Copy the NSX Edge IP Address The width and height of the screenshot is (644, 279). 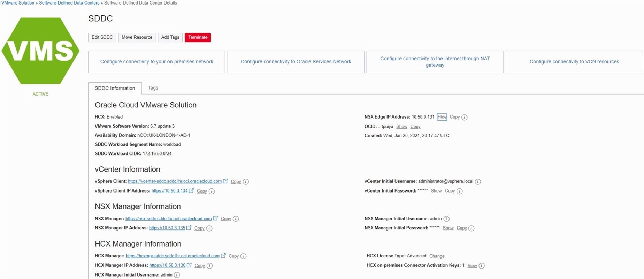(x=454, y=117)
